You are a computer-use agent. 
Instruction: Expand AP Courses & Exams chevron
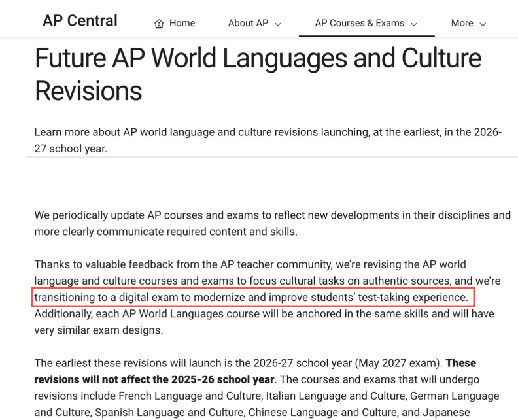click(414, 24)
